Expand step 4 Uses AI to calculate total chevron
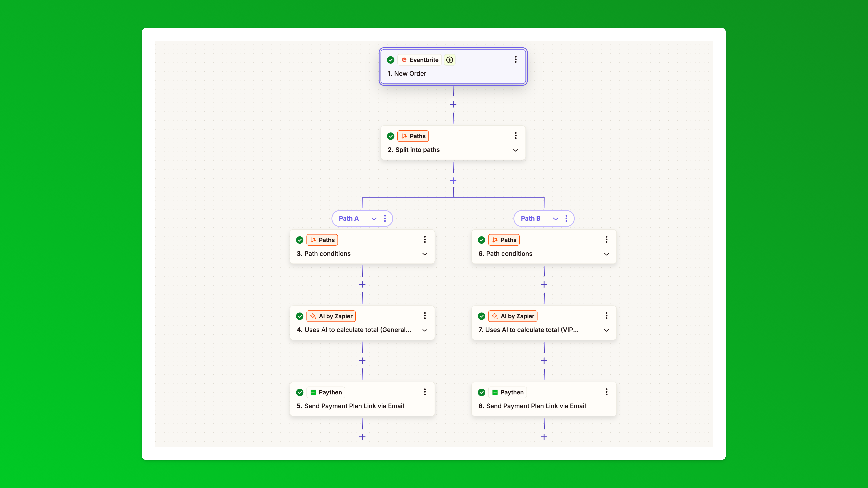 tap(425, 330)
